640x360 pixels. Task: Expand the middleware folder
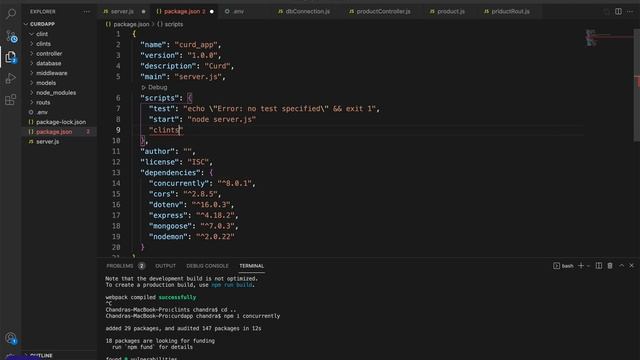59,73
